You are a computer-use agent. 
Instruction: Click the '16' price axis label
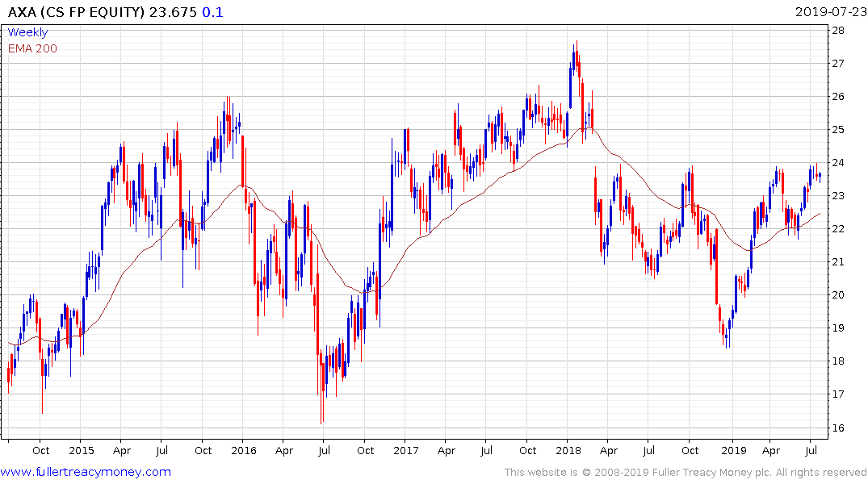pyautogui.click(x=838, y=428)
